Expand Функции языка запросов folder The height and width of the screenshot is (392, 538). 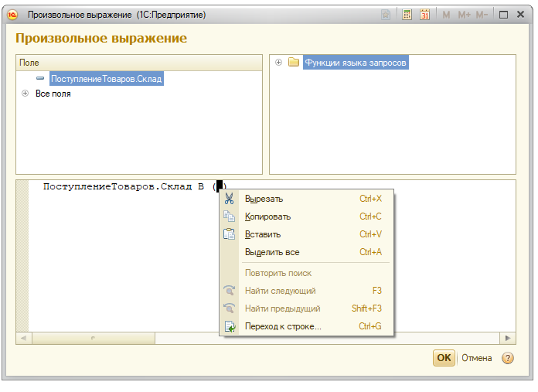[278, 63]
